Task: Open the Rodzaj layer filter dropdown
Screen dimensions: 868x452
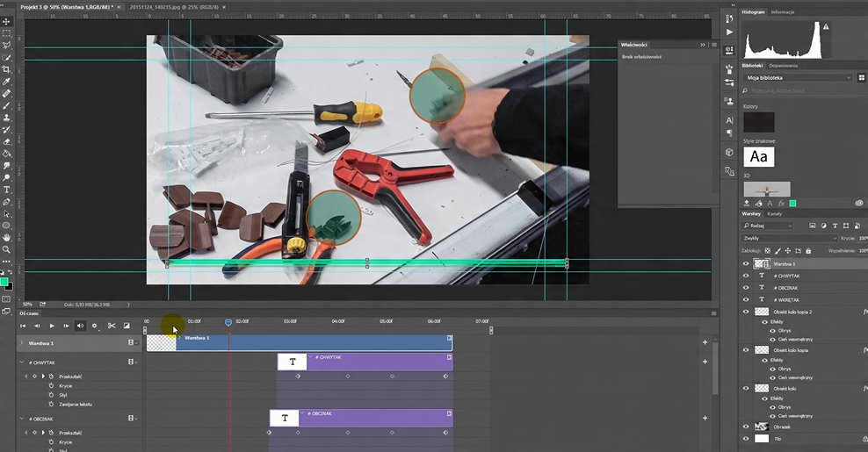Action: click(767, 226)
